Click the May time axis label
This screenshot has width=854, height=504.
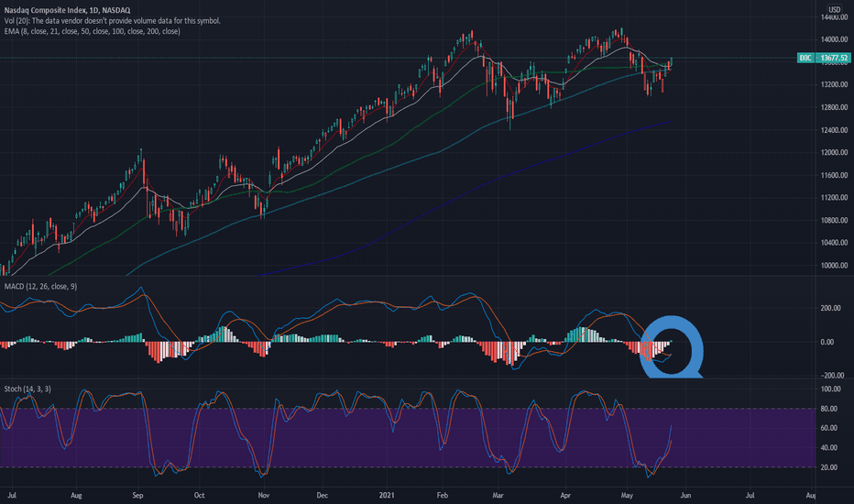pos(627,495)
